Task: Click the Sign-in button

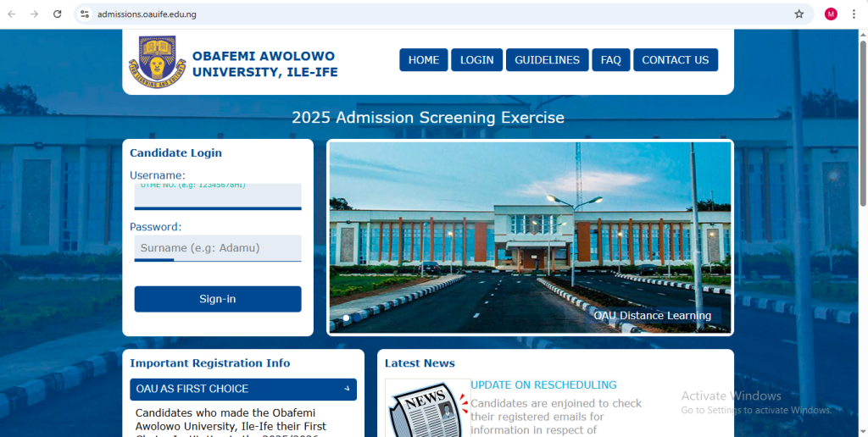Action: pyautogui.click(x=218, y=299)
